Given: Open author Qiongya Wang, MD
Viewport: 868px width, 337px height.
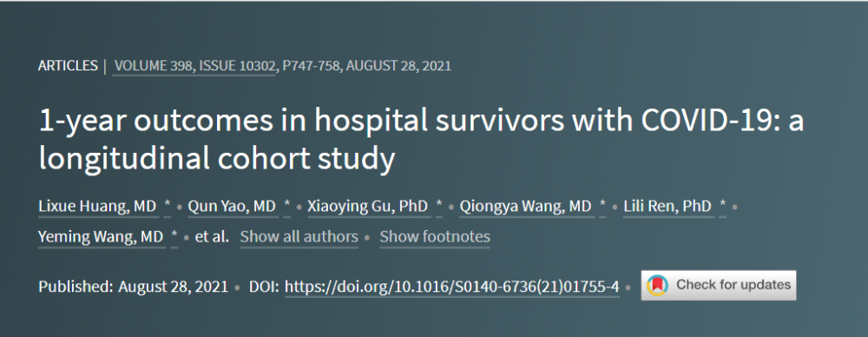Looking at the screenshot, I should [x=525, y=207].
